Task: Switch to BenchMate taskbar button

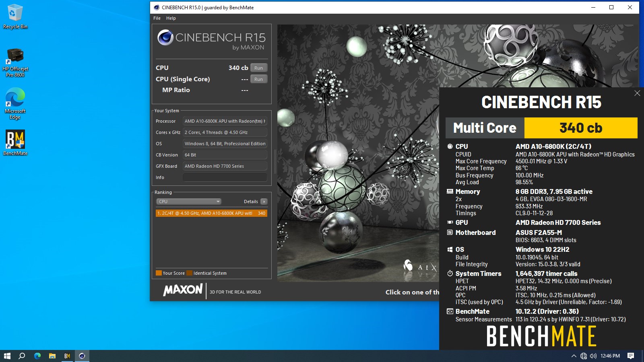Action: point(67,356)
